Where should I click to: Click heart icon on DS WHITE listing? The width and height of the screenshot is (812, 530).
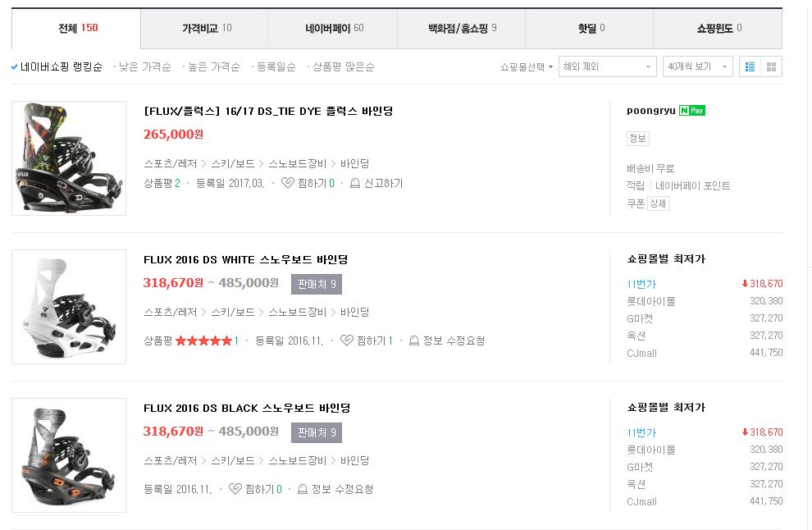(346, 340)
